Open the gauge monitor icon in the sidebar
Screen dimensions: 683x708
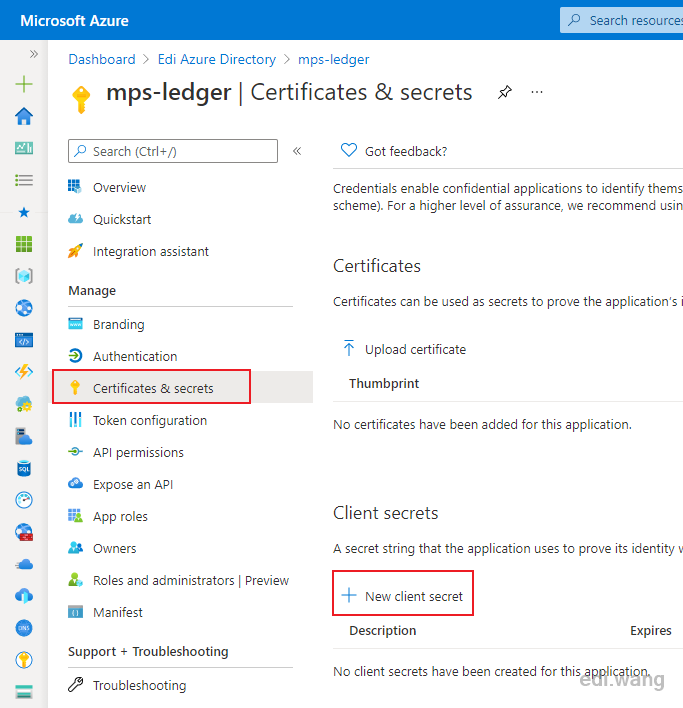[24, 500]
